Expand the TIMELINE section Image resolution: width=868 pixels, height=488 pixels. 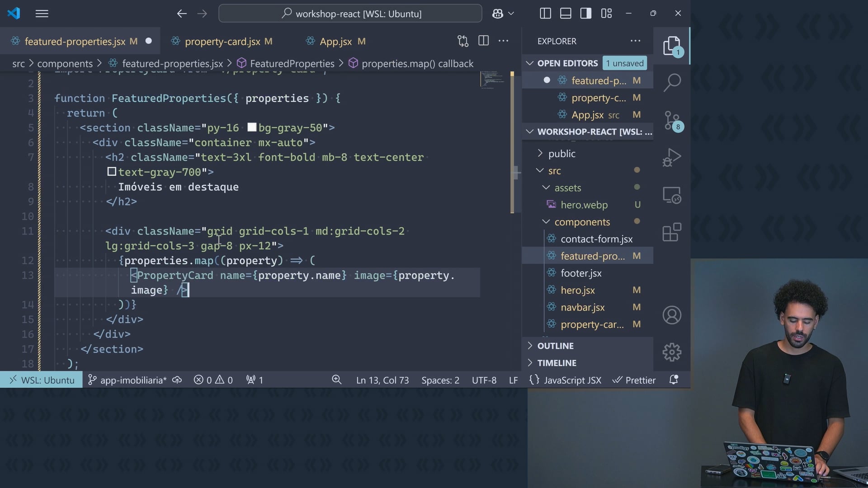[x=557, y=363]
